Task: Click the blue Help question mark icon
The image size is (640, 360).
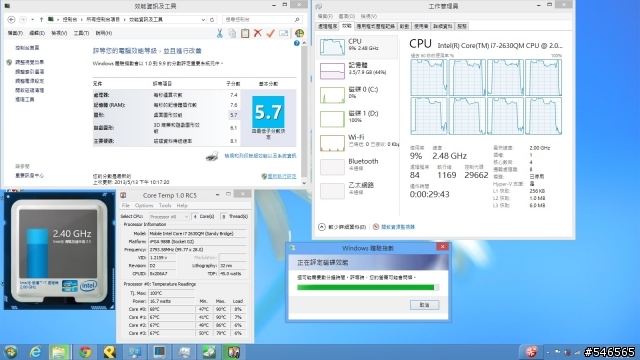Action: [x=297, y=43]
